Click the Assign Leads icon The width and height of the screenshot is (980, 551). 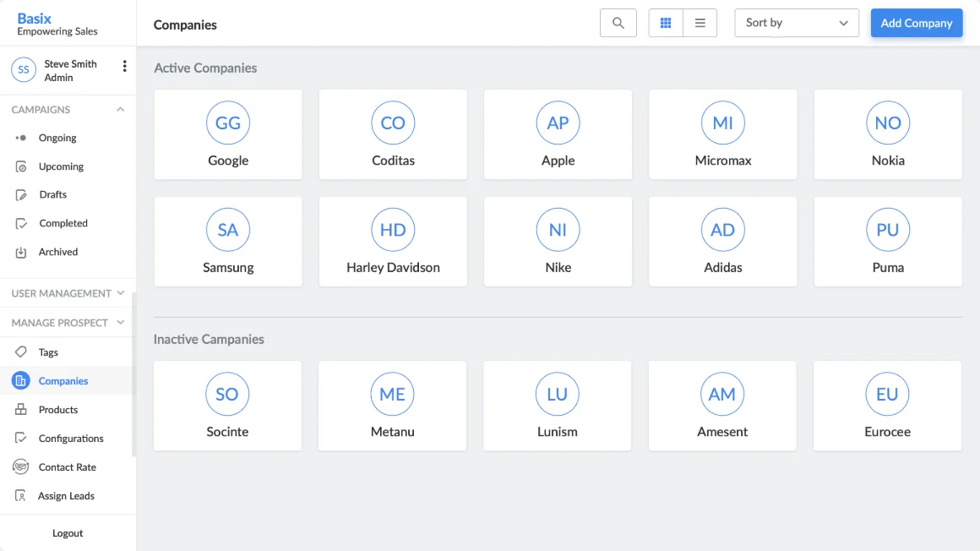[x=21, y=496]
